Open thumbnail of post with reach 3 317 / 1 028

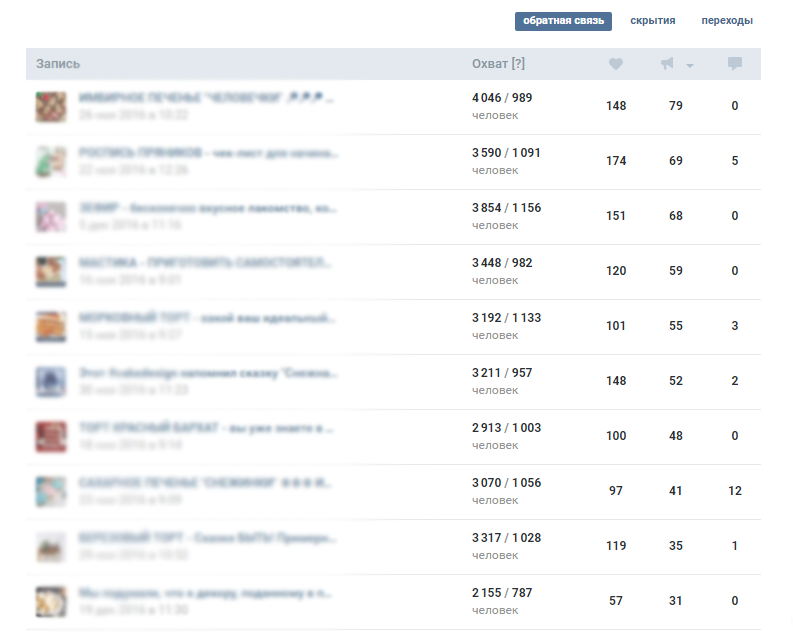click(x=51, y=546)
